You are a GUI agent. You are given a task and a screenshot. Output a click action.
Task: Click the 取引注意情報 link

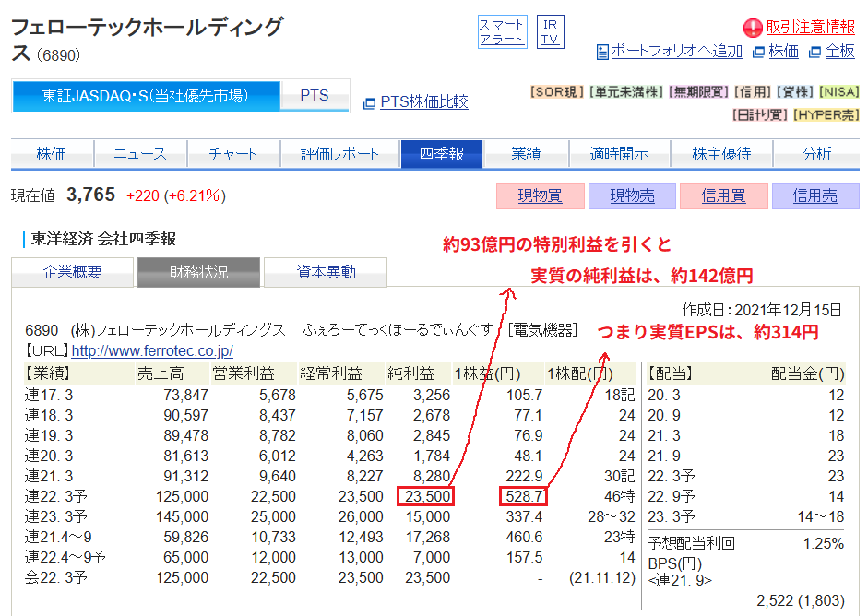pos(810,28)
